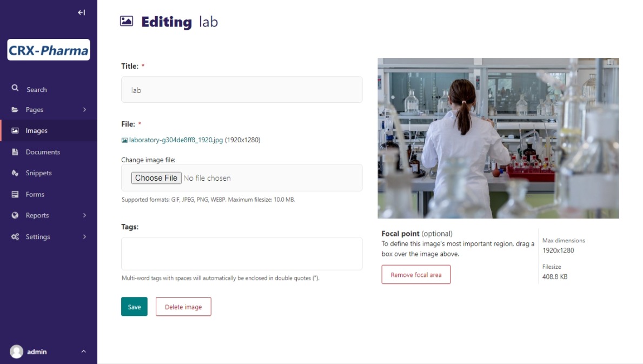Click the Remove focal area button
This screenshot has height=364, width=643.
coord(416,275)
